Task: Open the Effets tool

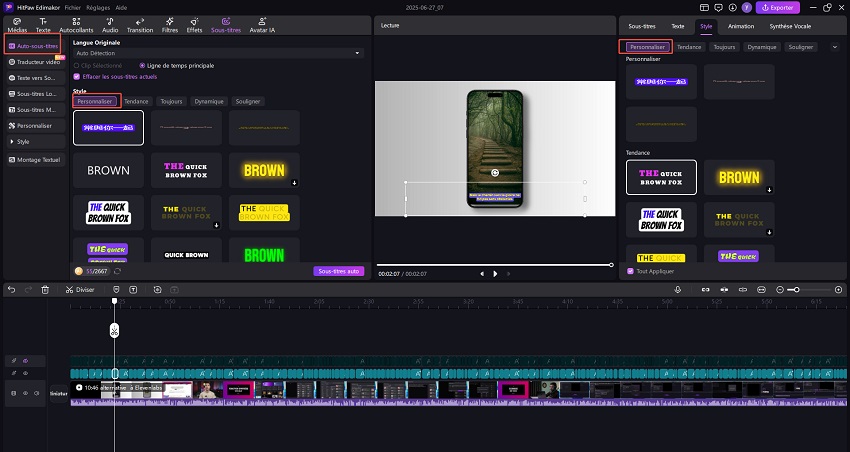Action: click(x=194, y=25)
